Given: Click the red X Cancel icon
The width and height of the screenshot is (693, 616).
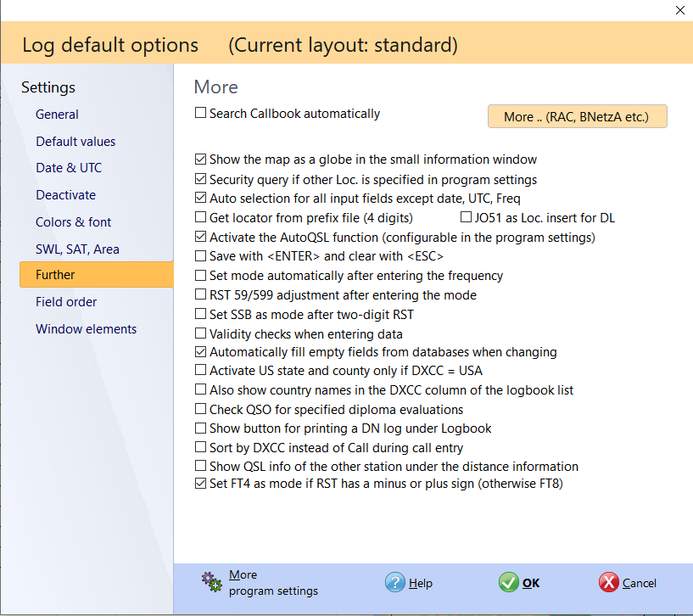Looking at the screenshot, I should pos(608,582).
